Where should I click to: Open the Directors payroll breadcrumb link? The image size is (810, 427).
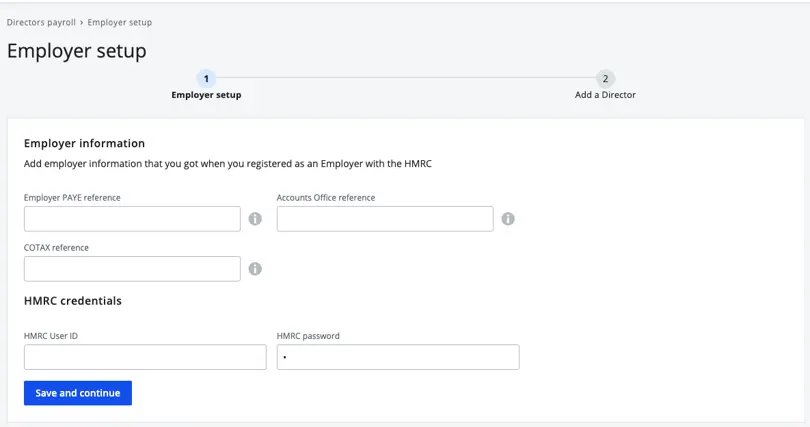click(40, 22)
